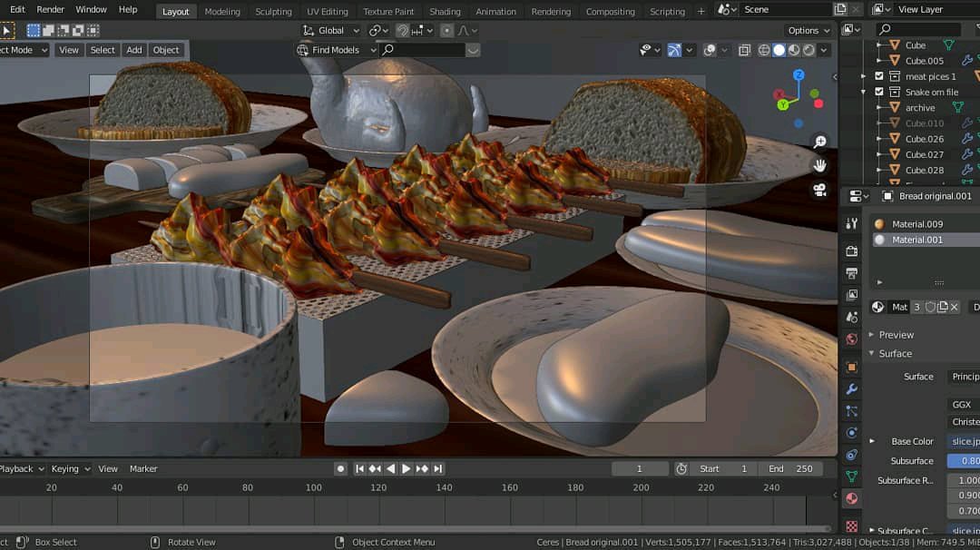This screenshot has height=550, width=980.
Task: Expand the meat pices 1 collection
Action: 864,76
